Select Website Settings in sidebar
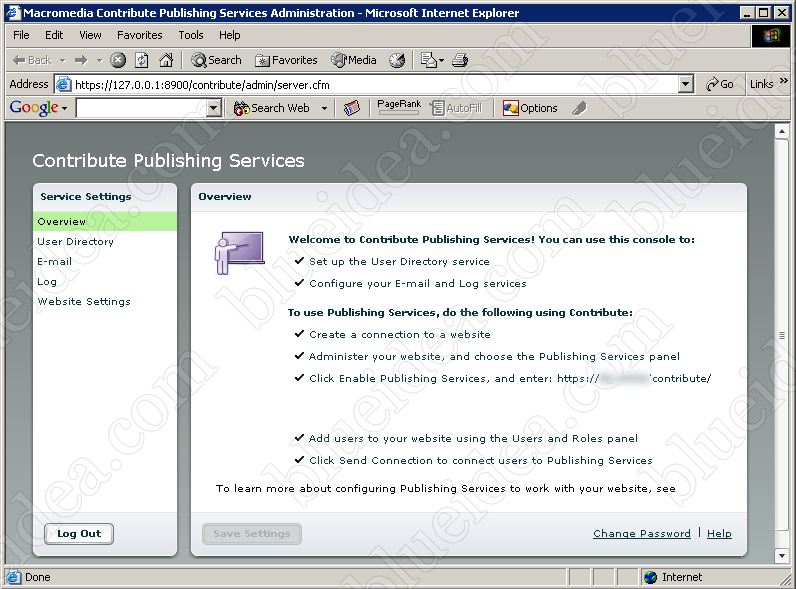Screen dimensions: 796x589 click(x=84, y=302)
